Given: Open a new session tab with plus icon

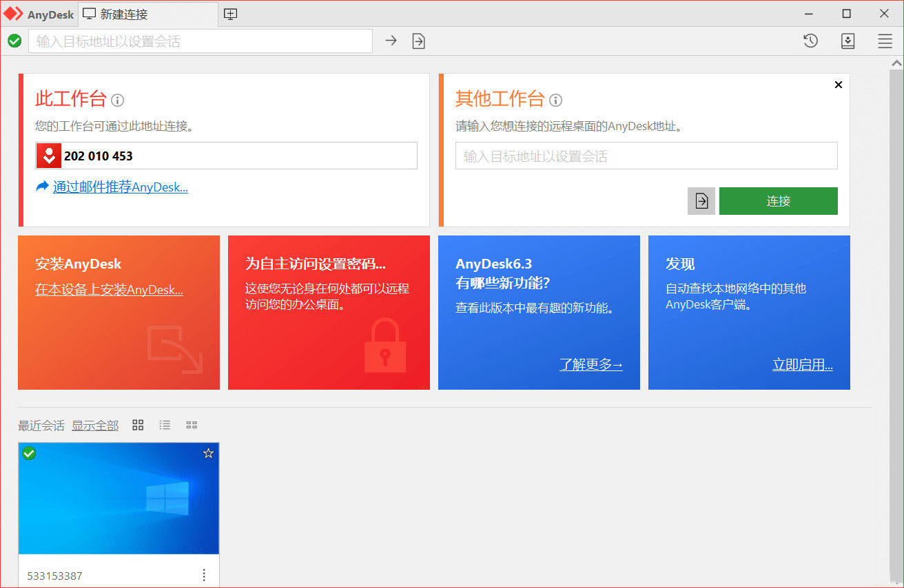Looking at the screenshot, I should pyautogui.click(x=230, y=13).
